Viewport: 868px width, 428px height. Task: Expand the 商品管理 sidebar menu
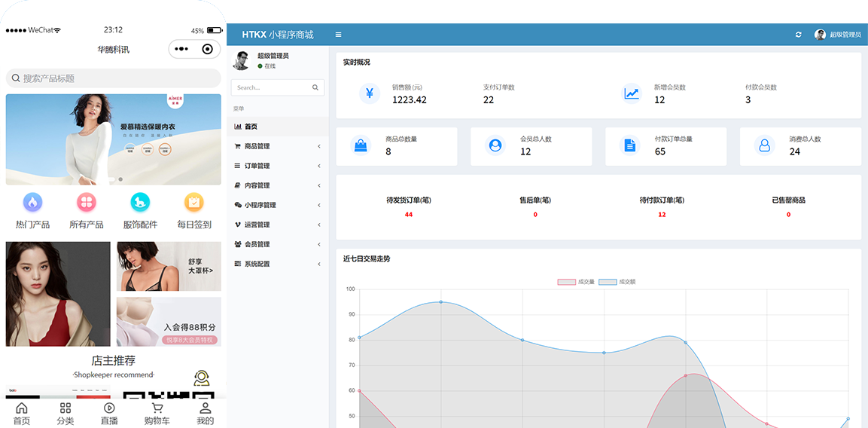coord(277,146)
